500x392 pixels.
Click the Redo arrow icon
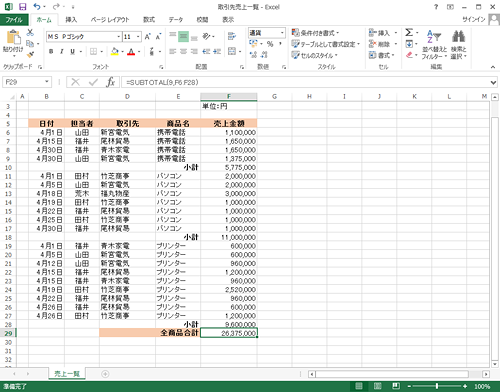tap(56, 7)
